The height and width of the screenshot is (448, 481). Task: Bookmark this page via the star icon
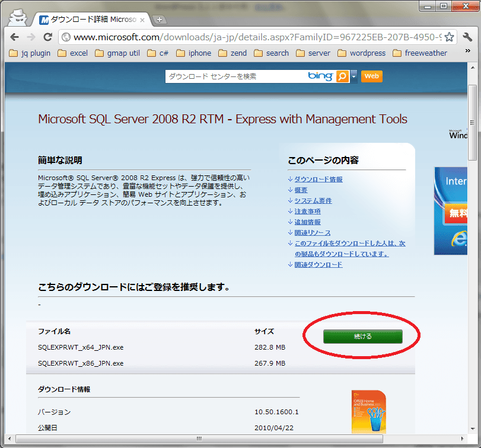point(450,36)
